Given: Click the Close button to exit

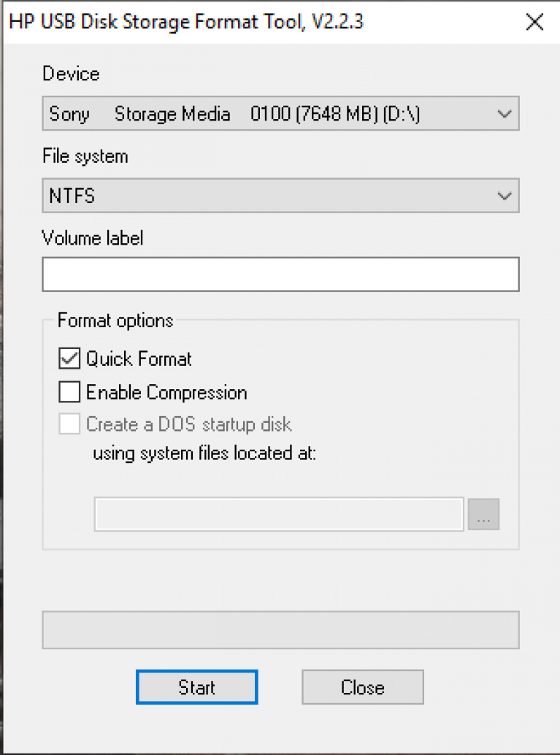Looking at the screenshot, I should (362, 686).
